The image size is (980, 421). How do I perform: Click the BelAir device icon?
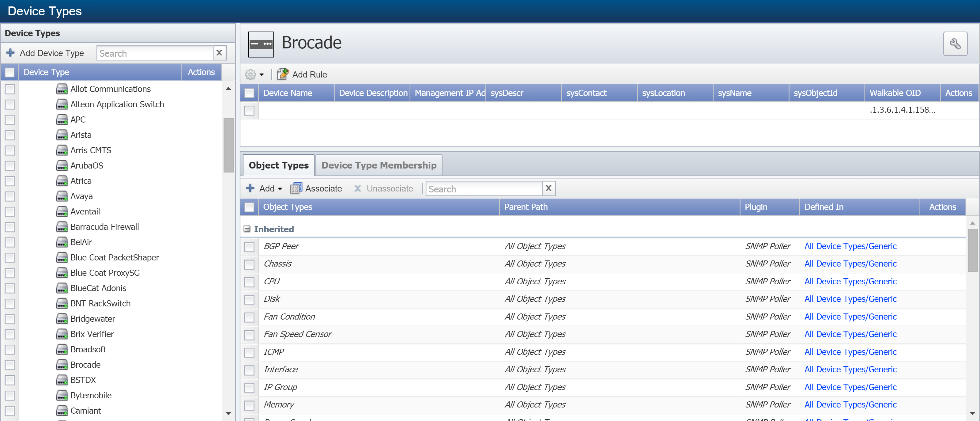click(62, 242)
